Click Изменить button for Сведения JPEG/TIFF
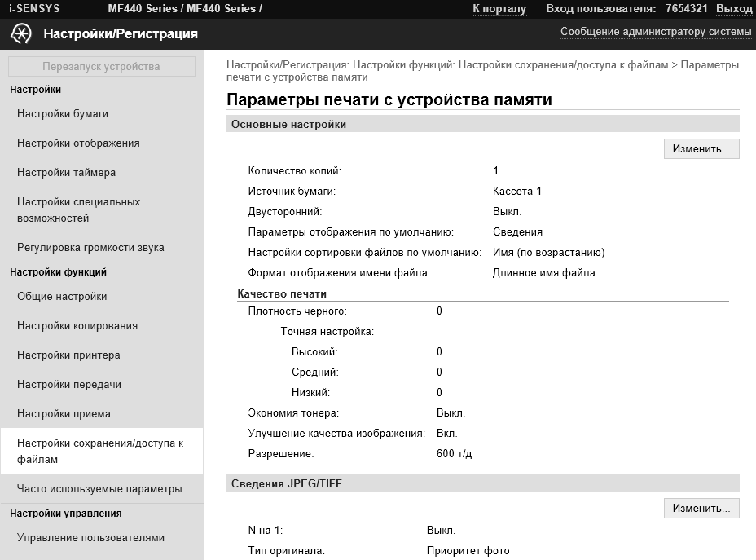 pyautogui.click(x=701, y=509)
